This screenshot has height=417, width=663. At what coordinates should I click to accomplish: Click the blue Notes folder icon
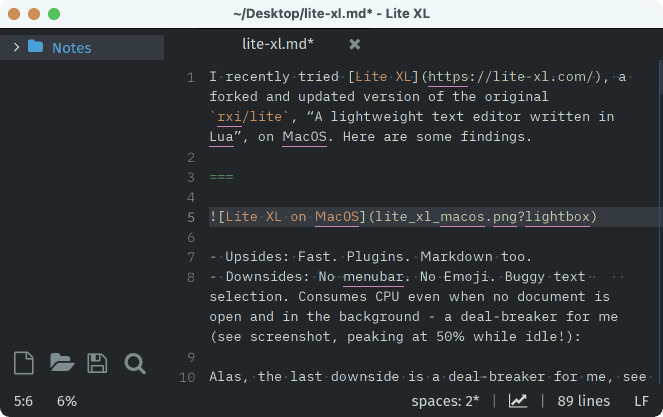point(36,47)
